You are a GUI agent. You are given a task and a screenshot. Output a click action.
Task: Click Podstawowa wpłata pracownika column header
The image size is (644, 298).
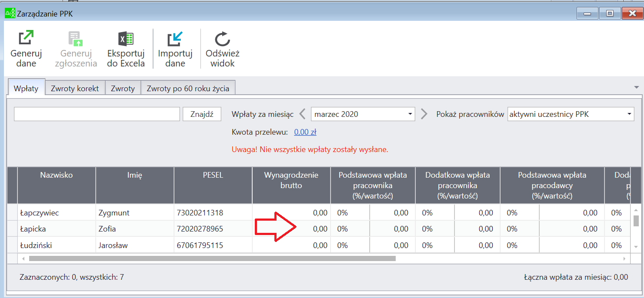point(373,185)
